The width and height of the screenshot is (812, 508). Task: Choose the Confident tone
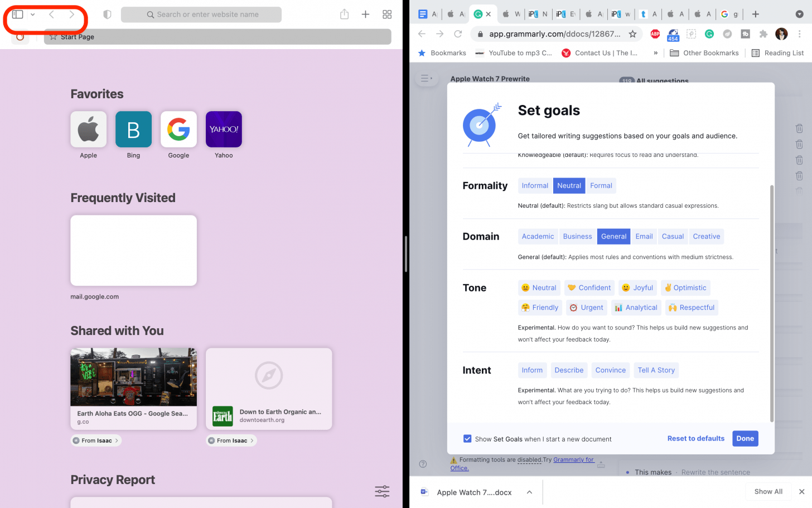click(x=589, y=288)
